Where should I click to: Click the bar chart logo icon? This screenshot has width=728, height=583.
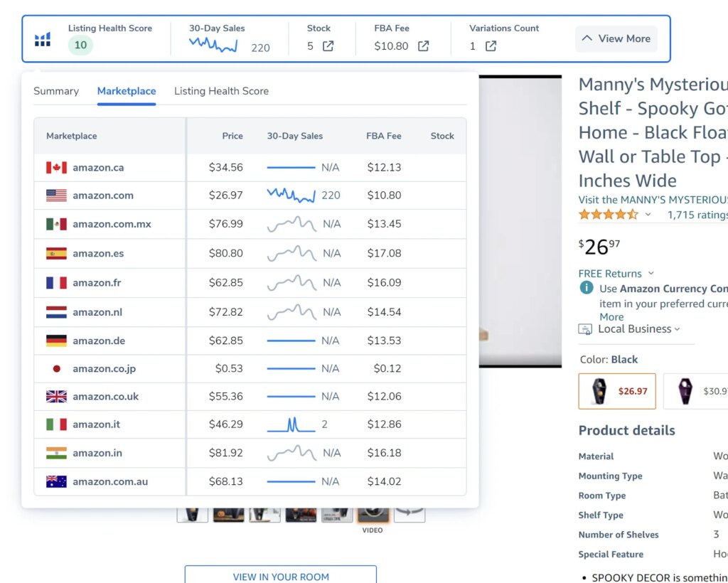(x=42, y=39)
